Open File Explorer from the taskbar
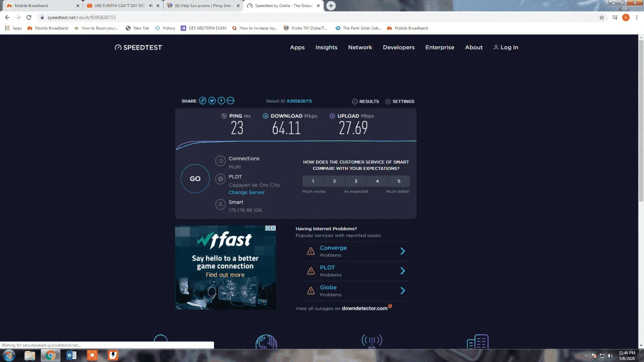This screenshot has height=362, width=644. click(x=30, y=355)
